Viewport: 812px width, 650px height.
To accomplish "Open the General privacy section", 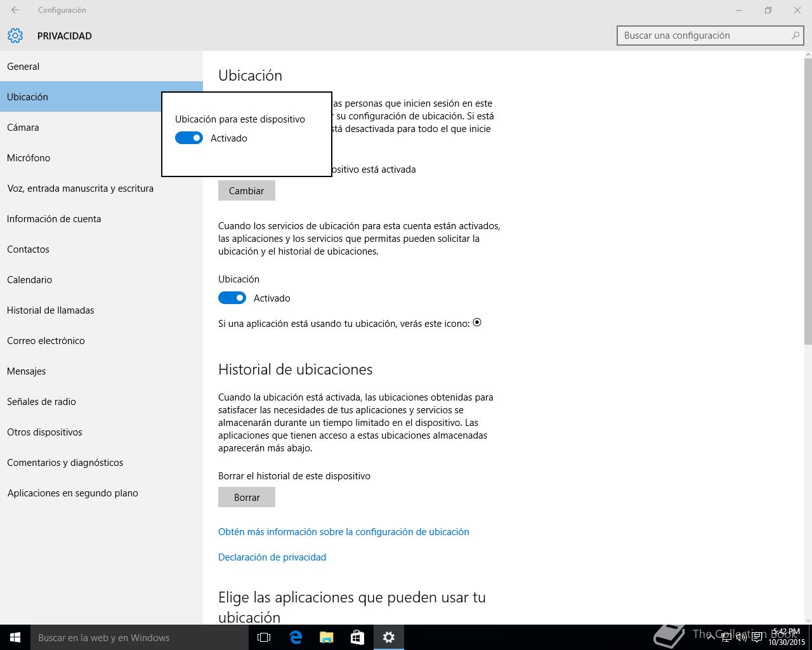I will click(101, 66).
